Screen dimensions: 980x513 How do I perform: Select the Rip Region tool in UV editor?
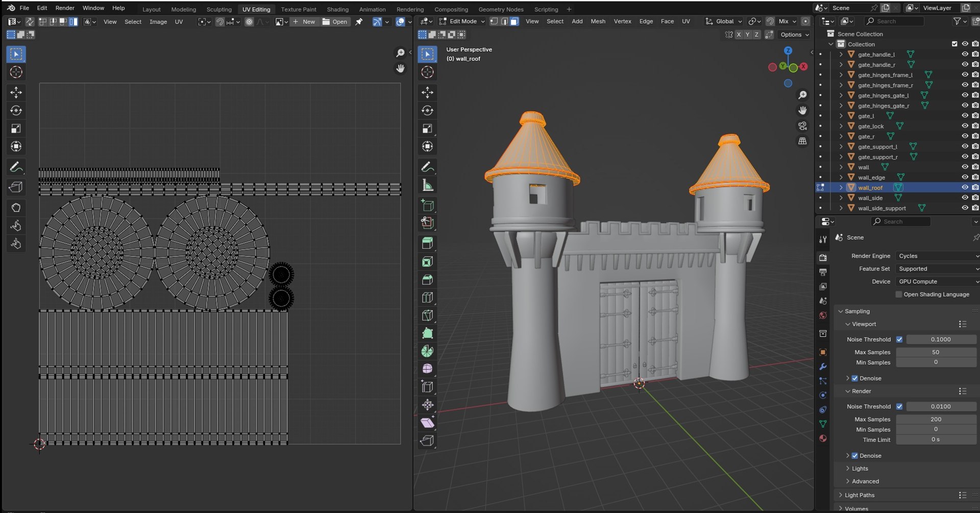pos(16,187)
